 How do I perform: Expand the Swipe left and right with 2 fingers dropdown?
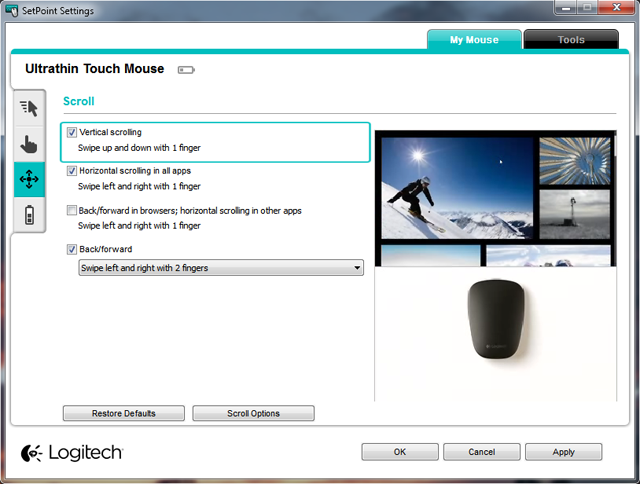221,268
